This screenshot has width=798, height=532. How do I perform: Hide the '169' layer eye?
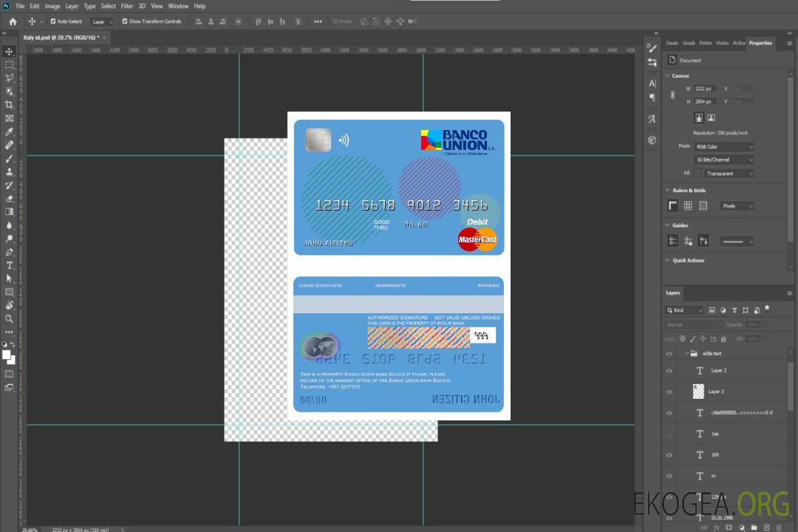pyautogui.click(x=669, y=455)
